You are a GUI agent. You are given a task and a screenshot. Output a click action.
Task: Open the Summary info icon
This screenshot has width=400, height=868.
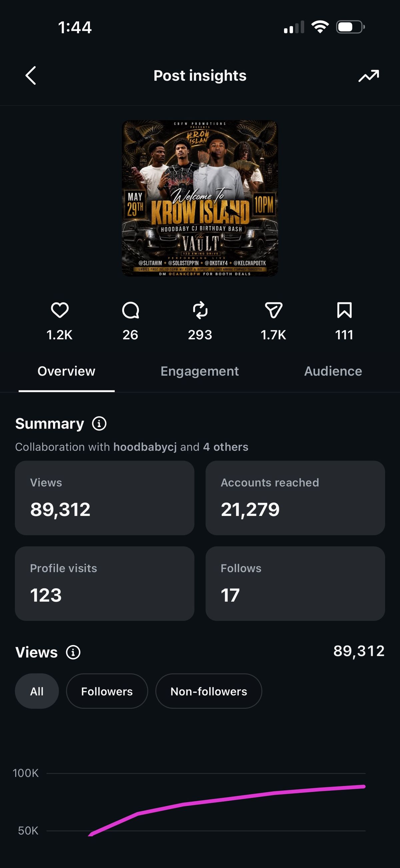click(x=99, y=423)
